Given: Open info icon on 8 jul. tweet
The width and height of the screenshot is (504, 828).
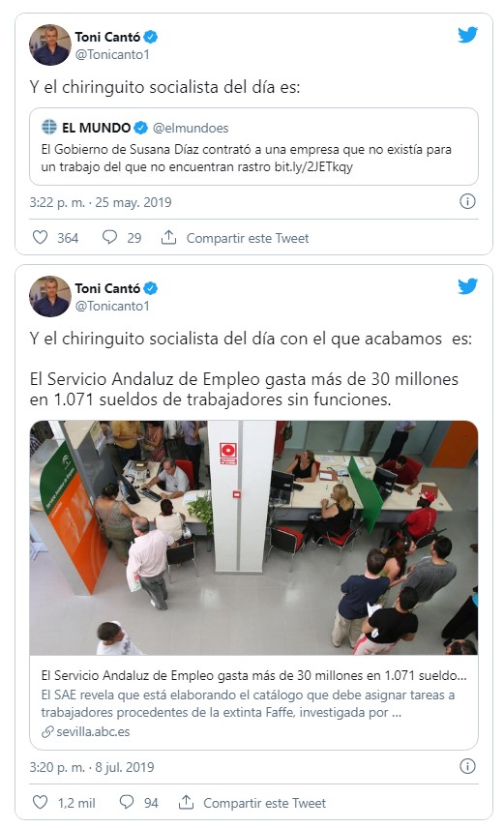Looking at the screenshot, I should (467, 766).
